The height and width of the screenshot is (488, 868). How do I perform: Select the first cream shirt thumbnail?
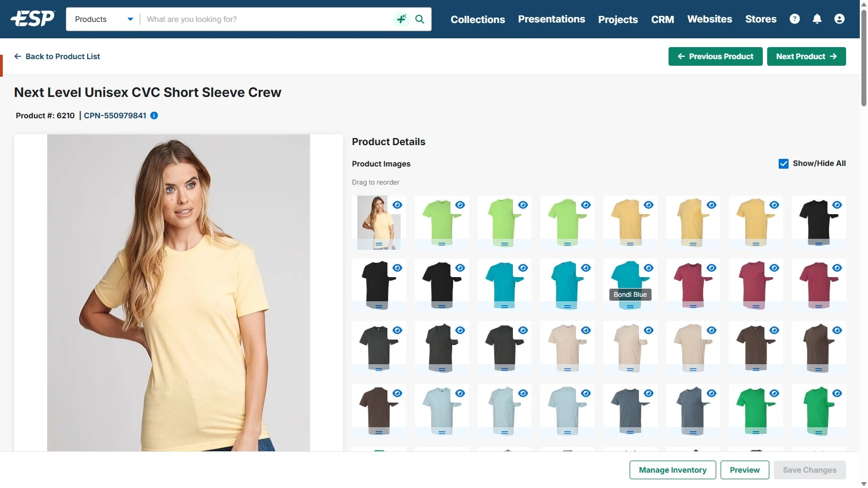[567, 347]
